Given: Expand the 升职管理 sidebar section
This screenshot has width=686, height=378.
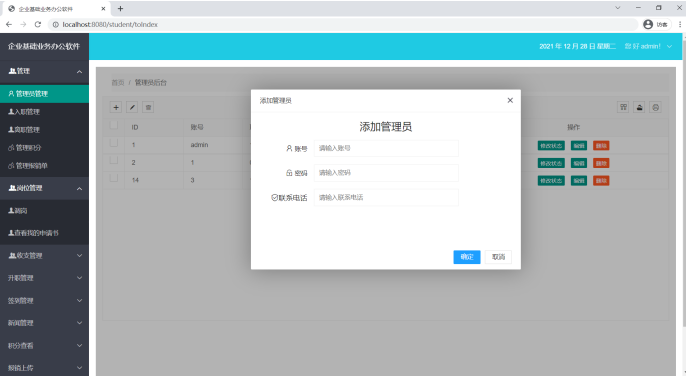Looking at the screenshot, I should [44, 278].
